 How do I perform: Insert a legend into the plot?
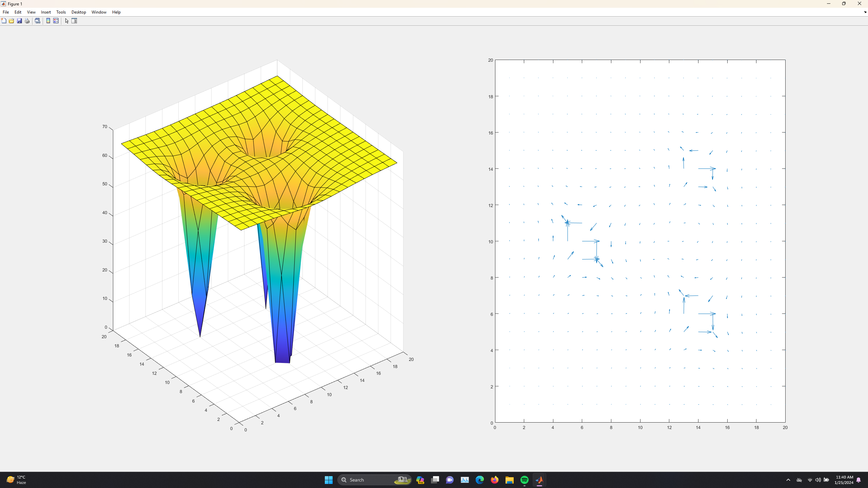click(x=56, y=21)
